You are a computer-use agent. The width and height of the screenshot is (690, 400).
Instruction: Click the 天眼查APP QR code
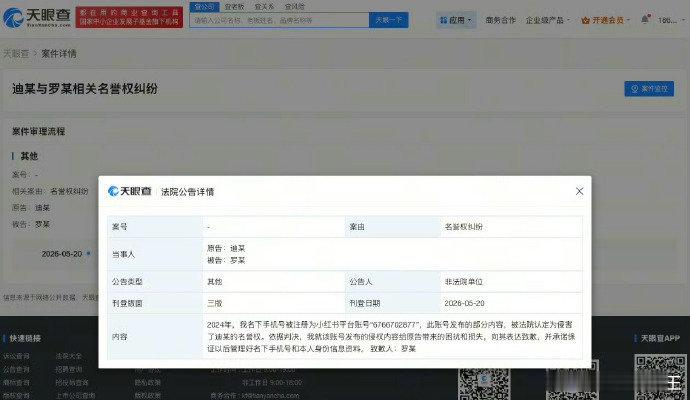click(661, 378)
